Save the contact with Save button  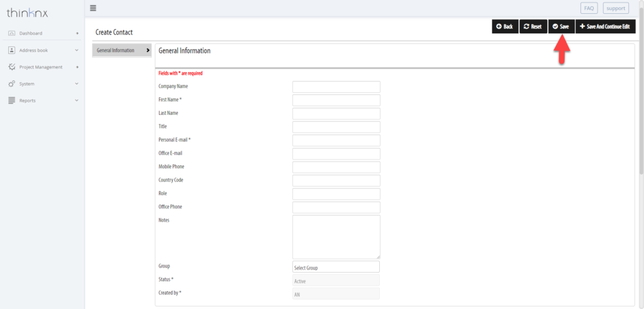tap(561, 26)
